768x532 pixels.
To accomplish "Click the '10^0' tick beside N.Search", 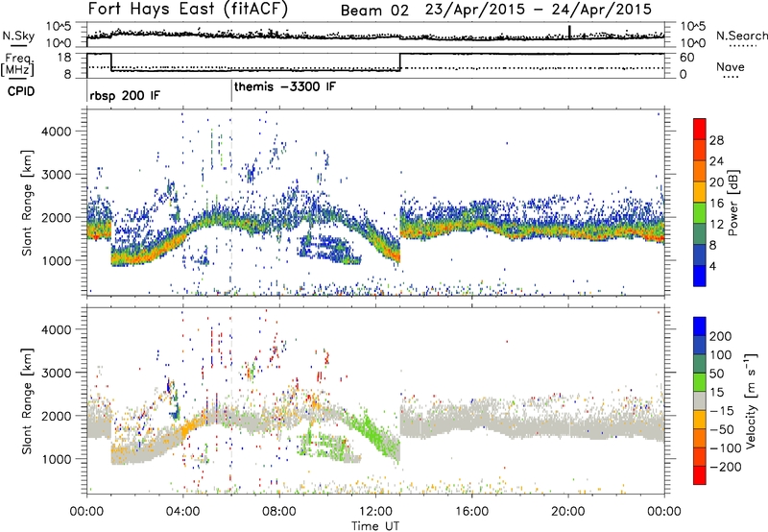I will 693,43.
